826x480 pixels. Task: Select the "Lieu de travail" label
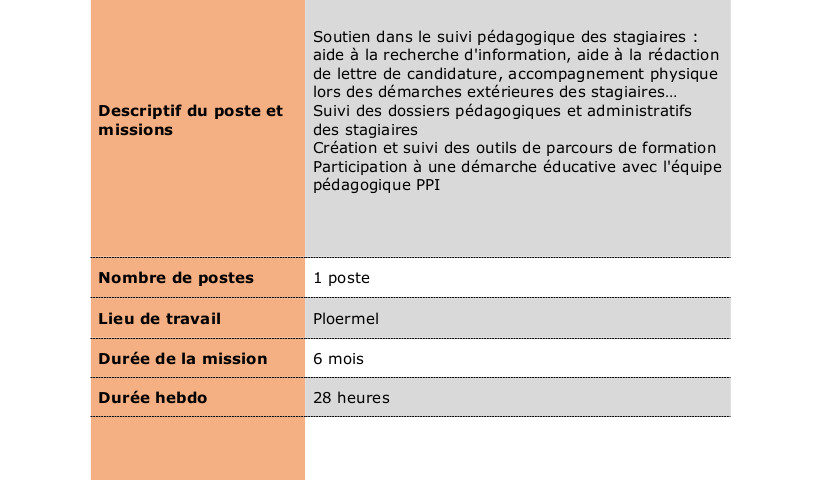(x=160, y=319)
